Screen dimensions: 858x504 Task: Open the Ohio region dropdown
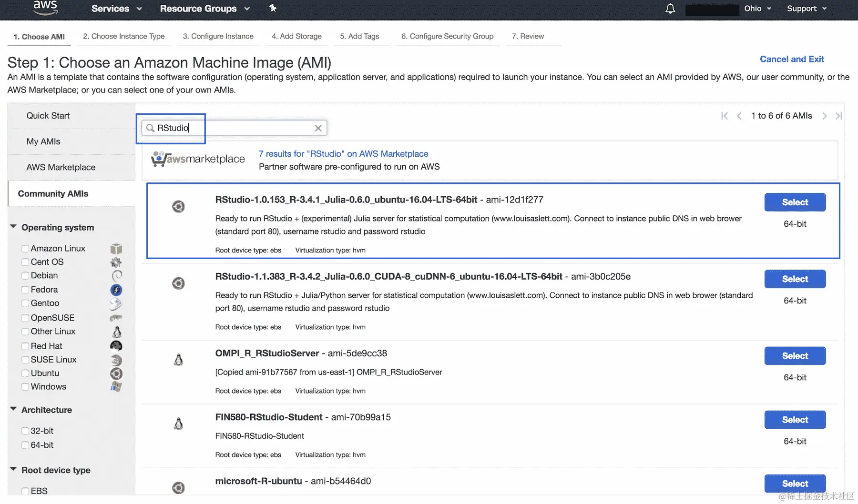pos(757,9)
